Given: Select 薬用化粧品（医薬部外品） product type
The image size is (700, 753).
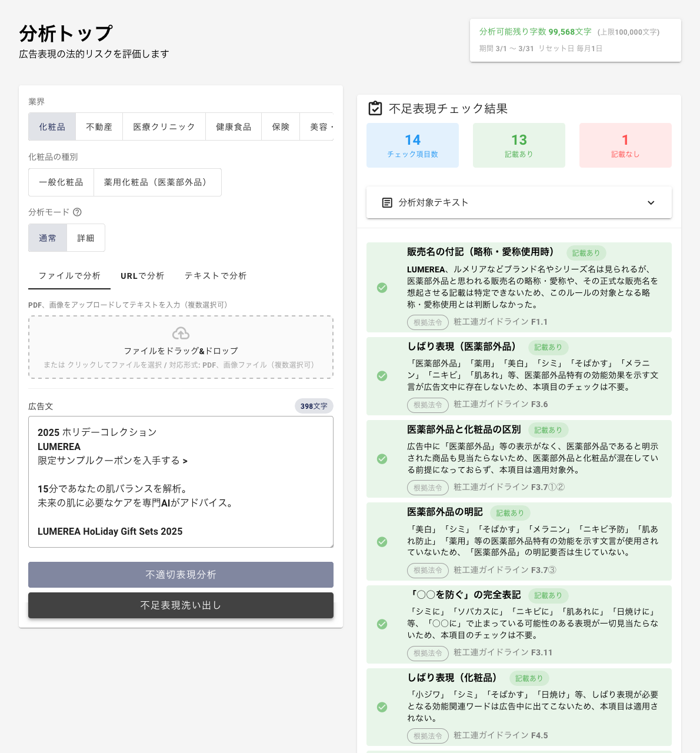Looking at the screenshot, I should pyautogui.click(x=157, y=182).
